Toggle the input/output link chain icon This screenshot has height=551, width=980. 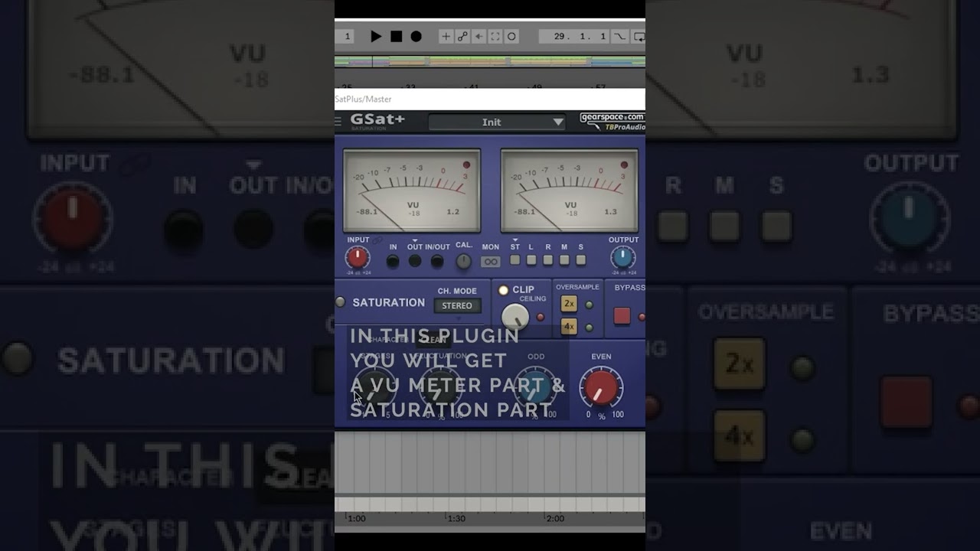[x=377, y=240]
